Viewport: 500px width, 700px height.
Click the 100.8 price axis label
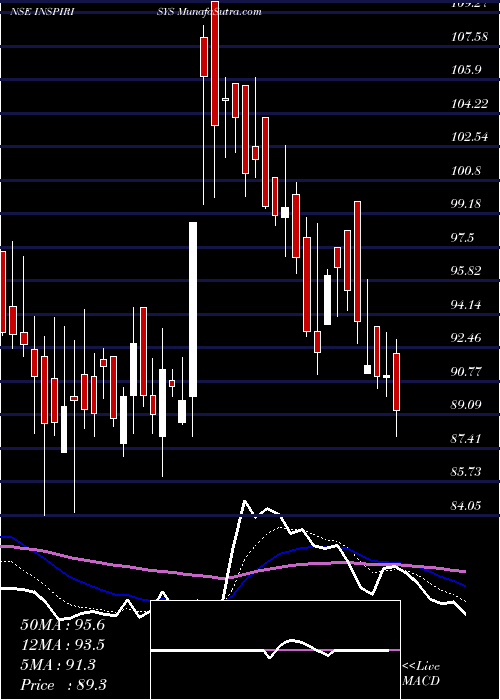tap(467, 171)
